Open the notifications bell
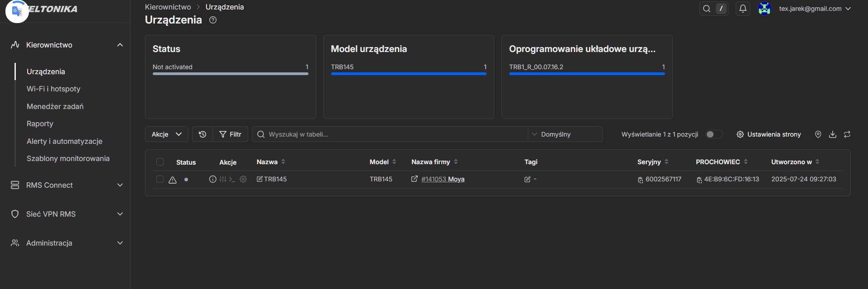868x289 pixels. coord(743,9)
